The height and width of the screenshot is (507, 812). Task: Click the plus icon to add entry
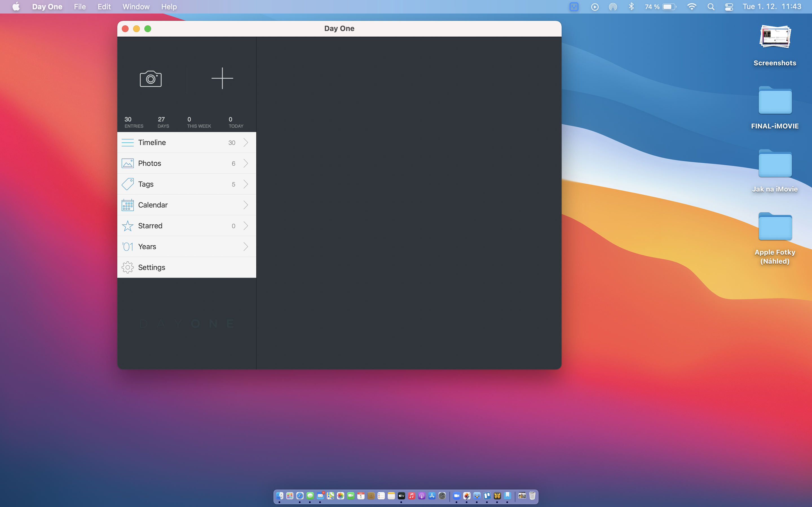coord(222,79)
